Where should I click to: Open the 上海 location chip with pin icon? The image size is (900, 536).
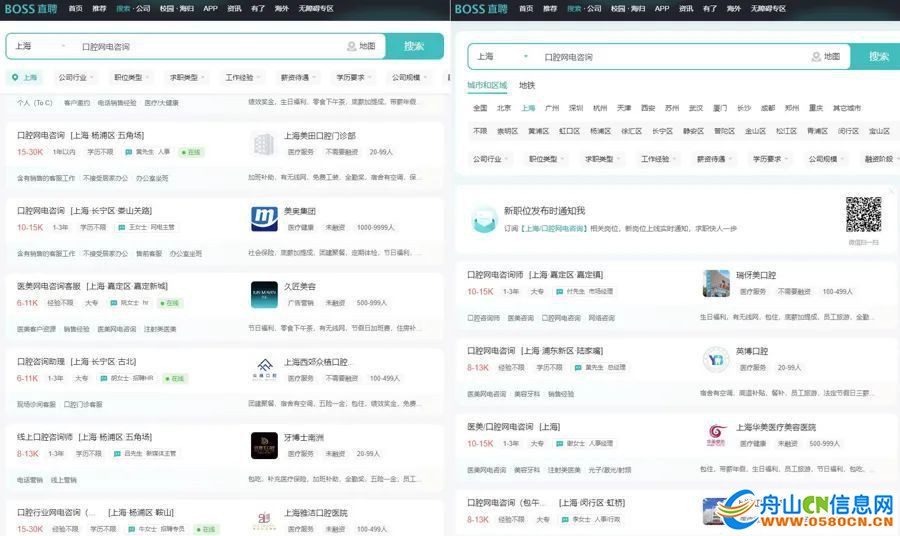[x=24, y=77]
